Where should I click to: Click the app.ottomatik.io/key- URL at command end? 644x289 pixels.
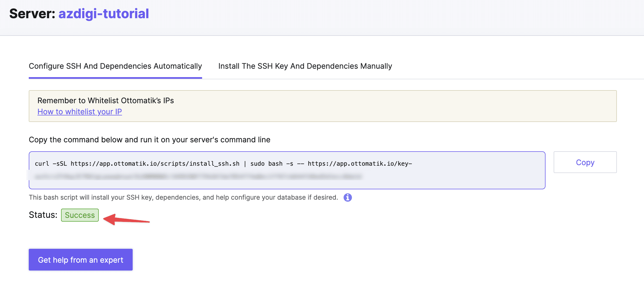click(x=360, y=164)
